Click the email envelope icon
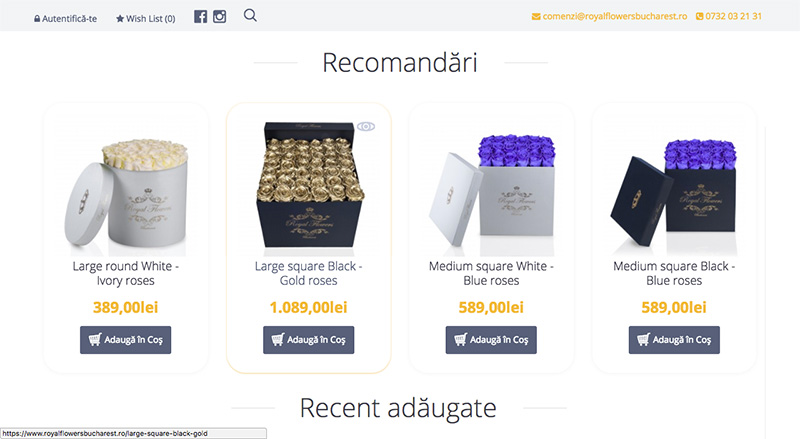The image size is (800, 439). [x=536, y=16]
